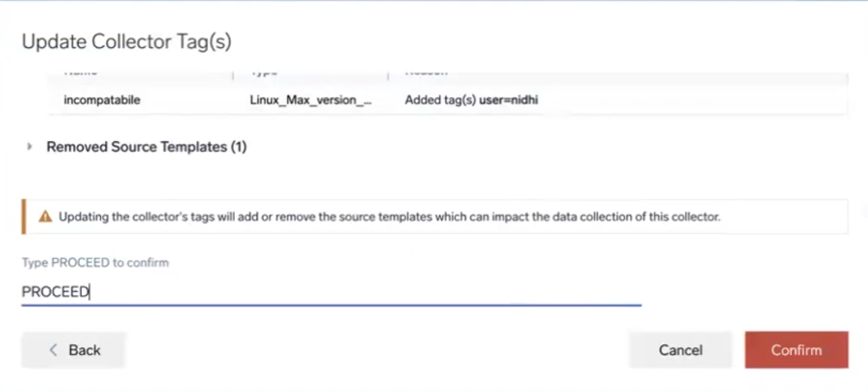
Task: Click the Name column header
Action: click(x=80, y=71)
